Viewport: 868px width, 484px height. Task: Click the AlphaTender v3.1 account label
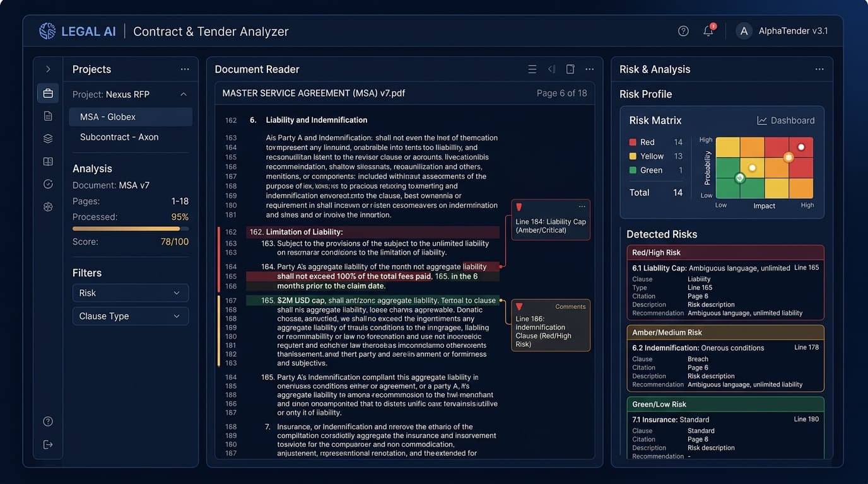793,31
